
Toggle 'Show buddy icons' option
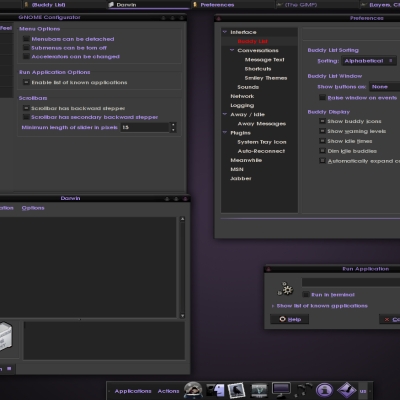322,121
